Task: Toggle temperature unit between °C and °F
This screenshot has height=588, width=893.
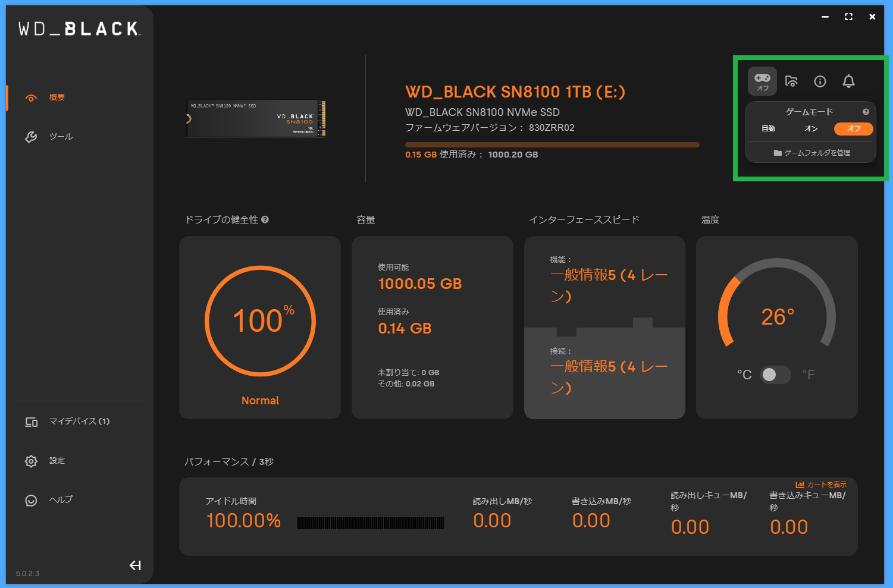Action: click(x=775, y=375)
